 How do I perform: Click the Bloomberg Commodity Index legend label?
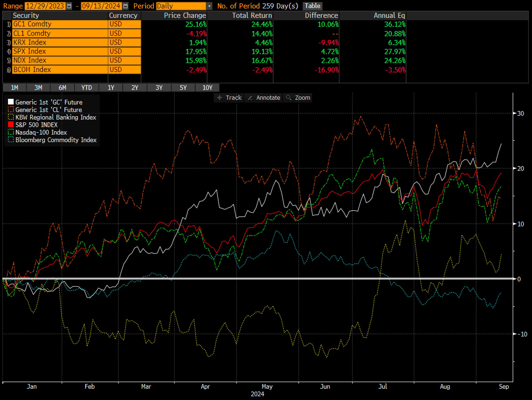coord(56,140)
